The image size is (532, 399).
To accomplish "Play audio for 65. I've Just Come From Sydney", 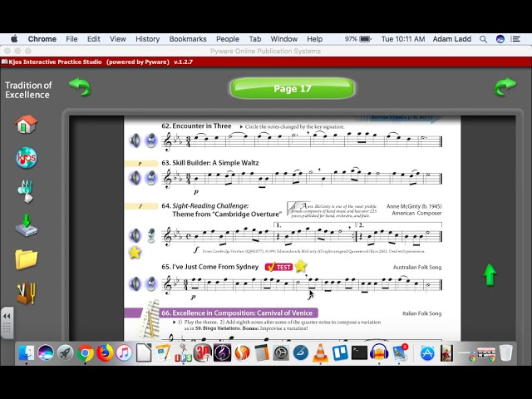I will 135,283.
